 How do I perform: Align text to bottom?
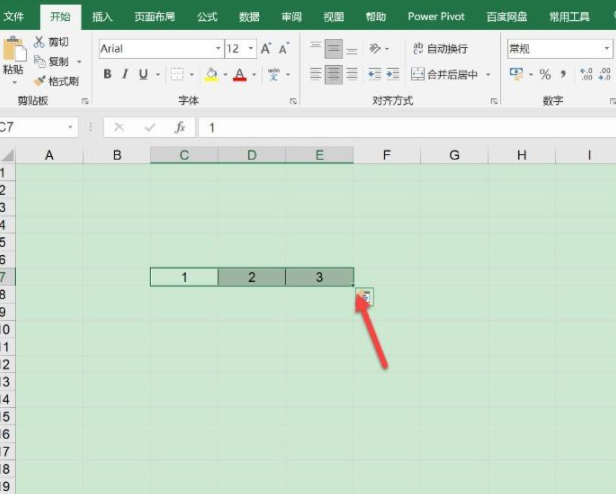pyautogui.click(x=352, y=49)
